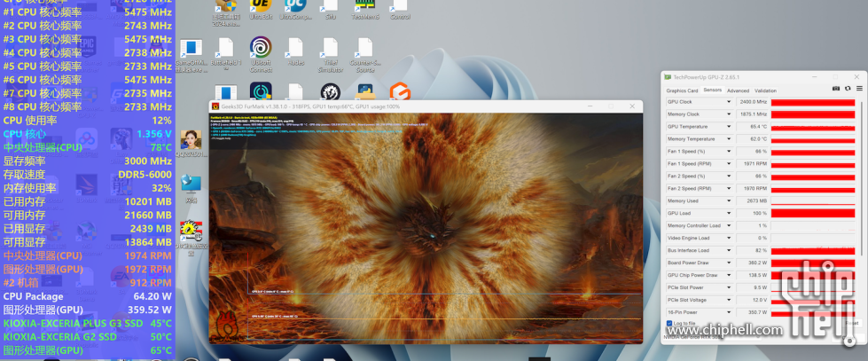The image size is (868, 361).
Task: Expand the GPU Load sensor dropdown
Action: 729,213
